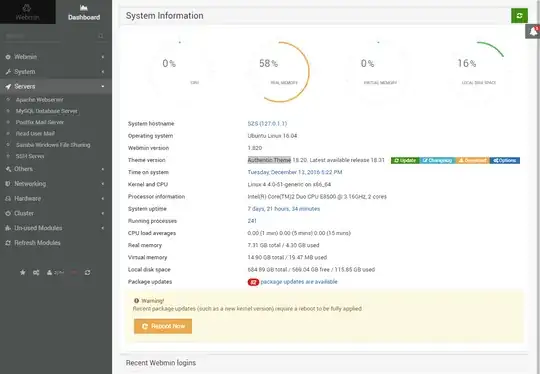This screenshot has height=374, width=540.
Task: Click the CPU 0% gauge
Action: 180,72
